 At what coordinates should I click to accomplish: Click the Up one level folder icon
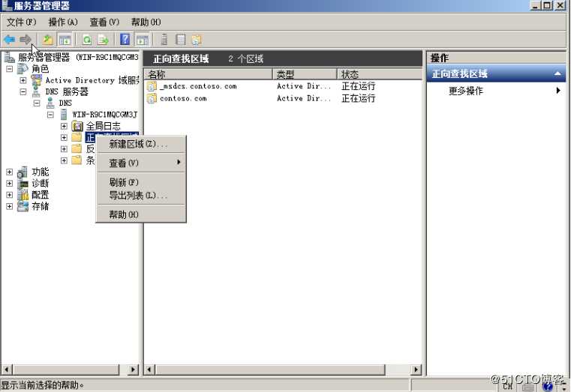[x=48, y=39]
